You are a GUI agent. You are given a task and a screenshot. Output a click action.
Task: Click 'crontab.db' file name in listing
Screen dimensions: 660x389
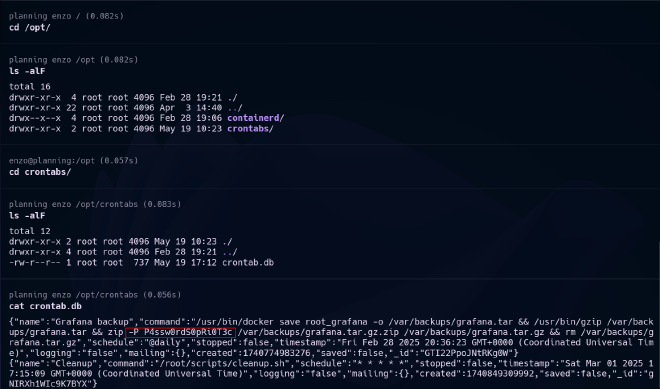click(x=248, y=263)
